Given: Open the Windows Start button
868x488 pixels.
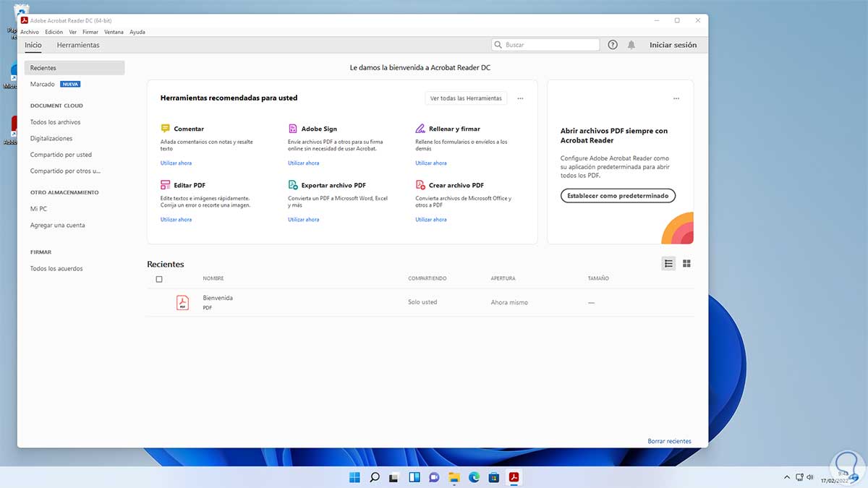Looking at the screenshot, I should (355, 477).
